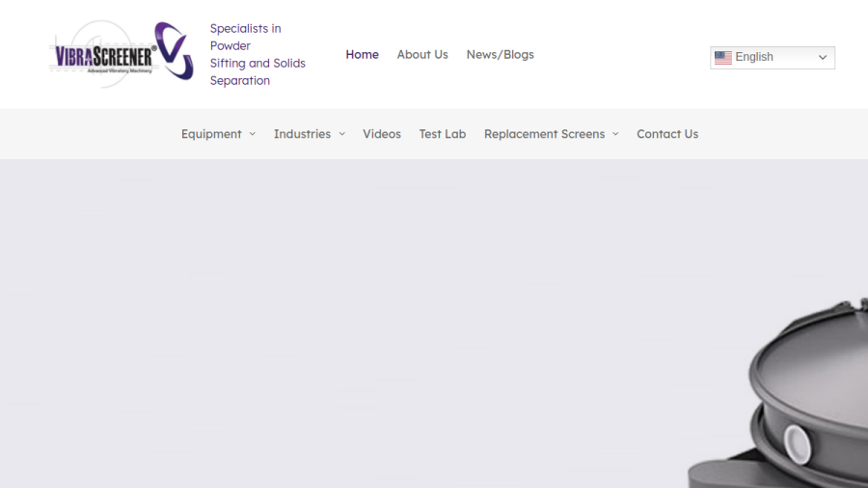868x488 pixels.
Task: Open the Test Lab page
Action: [x=443, y=134]
